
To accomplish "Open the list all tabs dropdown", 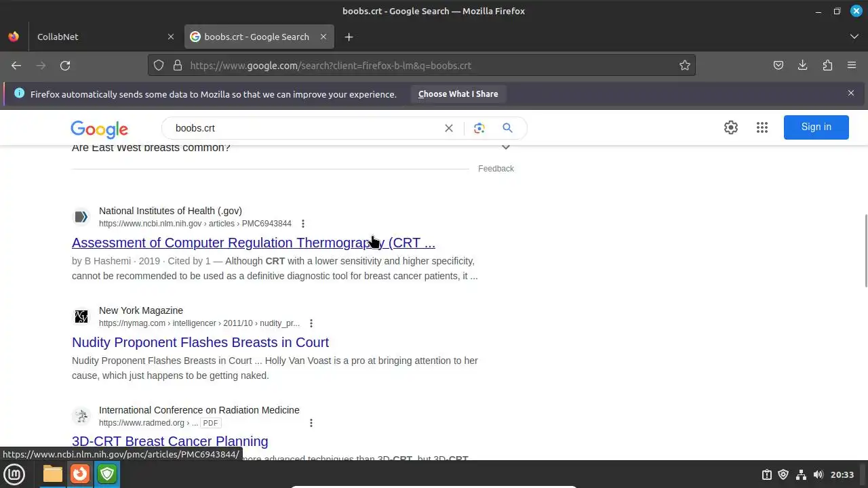I will pyautogui.click(x=854, y=37).
